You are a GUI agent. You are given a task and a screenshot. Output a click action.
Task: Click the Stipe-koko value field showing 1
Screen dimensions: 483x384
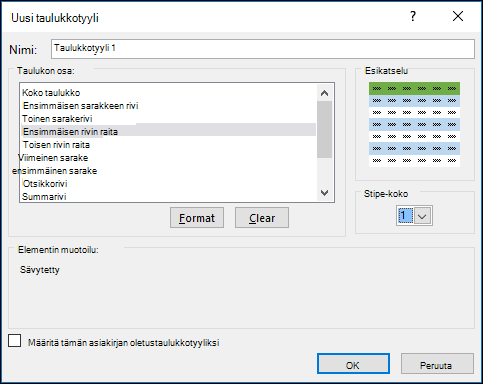tap(405, 216)
